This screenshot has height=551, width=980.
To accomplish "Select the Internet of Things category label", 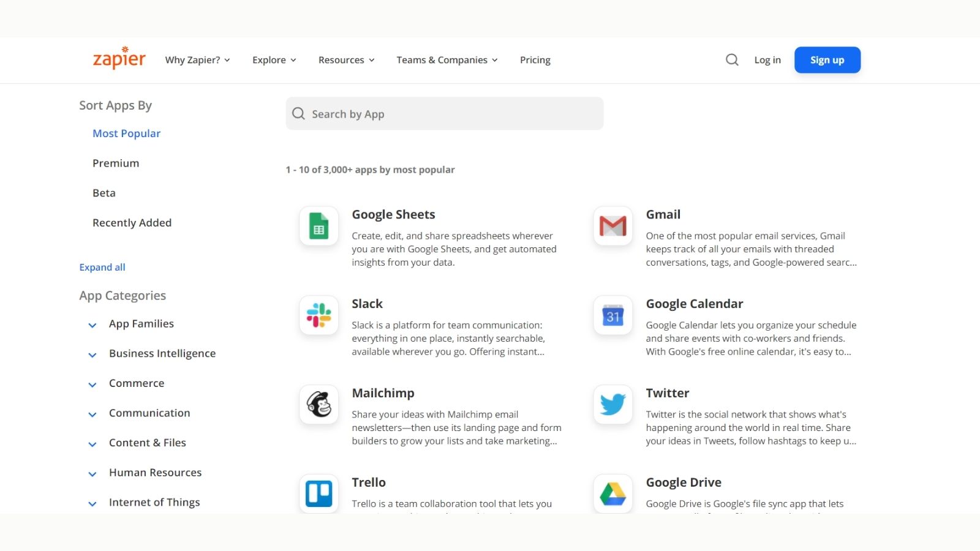I will [154, 502].
